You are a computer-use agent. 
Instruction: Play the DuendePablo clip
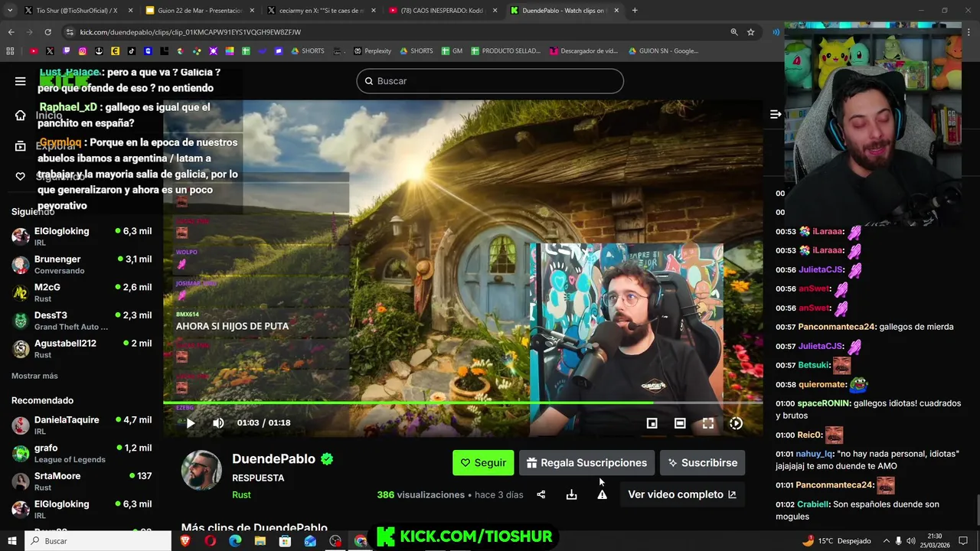click(x=191, y=423)
